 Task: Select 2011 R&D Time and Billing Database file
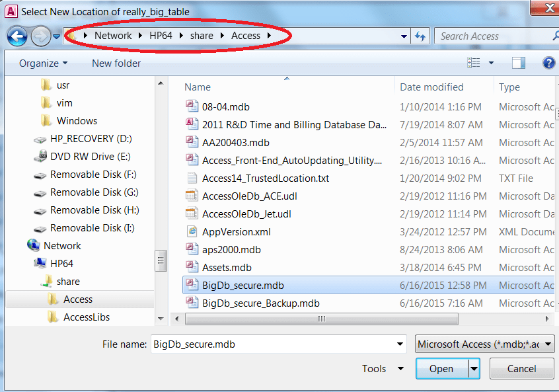[294, 125]
